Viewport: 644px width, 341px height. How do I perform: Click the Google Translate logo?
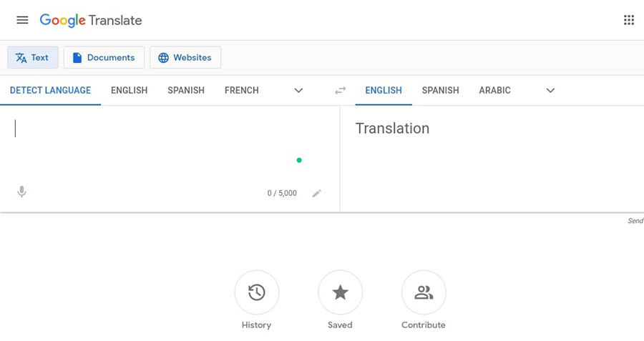click(x=91, y=20)
